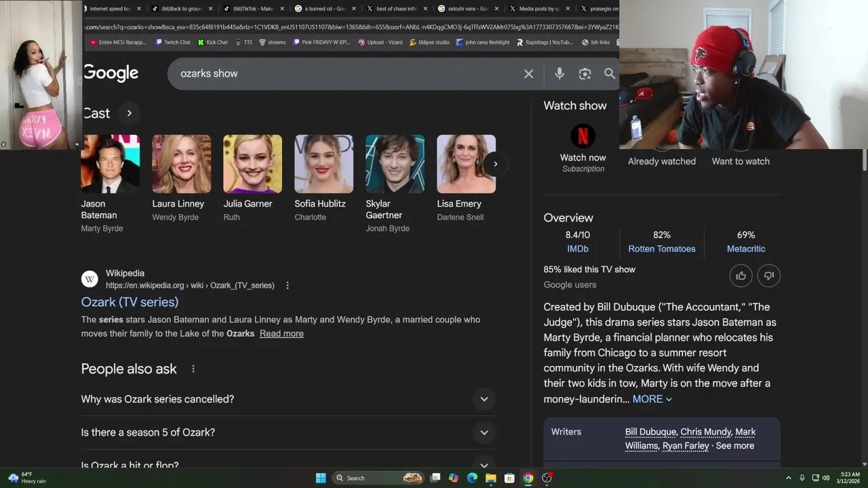Open Task View on the taskbar
The image size is (868, 488).
[x=435, y=478]
